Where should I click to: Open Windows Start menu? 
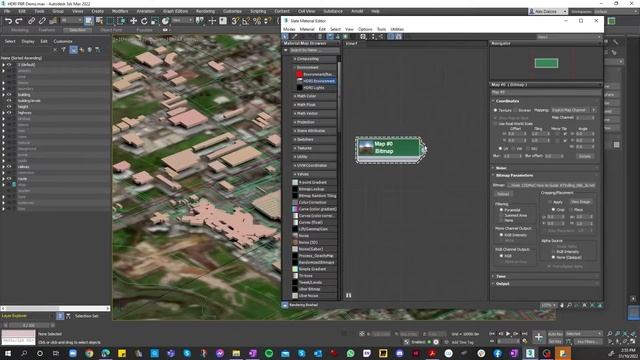[x=7, y=353]
